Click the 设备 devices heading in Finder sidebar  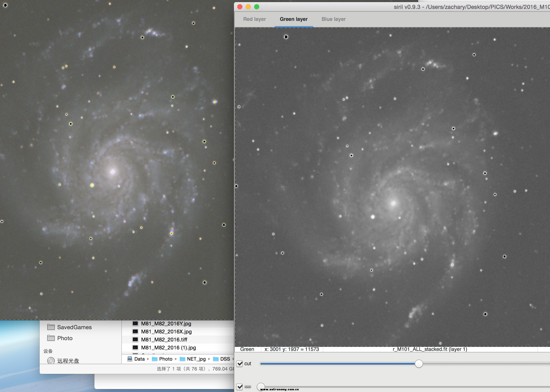[x=48, y=351]
